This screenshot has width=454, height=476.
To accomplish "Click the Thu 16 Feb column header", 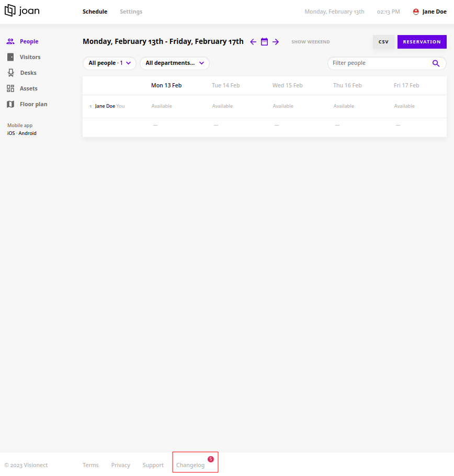I will pyautogui.click(x=347, y=85).
